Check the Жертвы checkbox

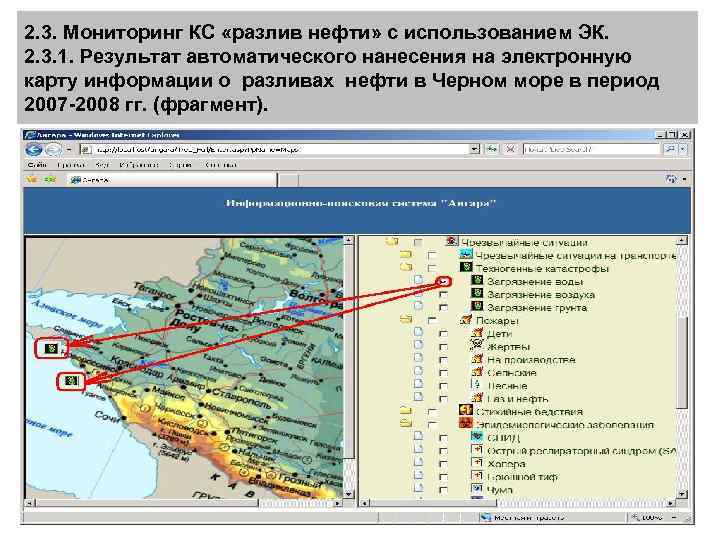pos(444,347)
